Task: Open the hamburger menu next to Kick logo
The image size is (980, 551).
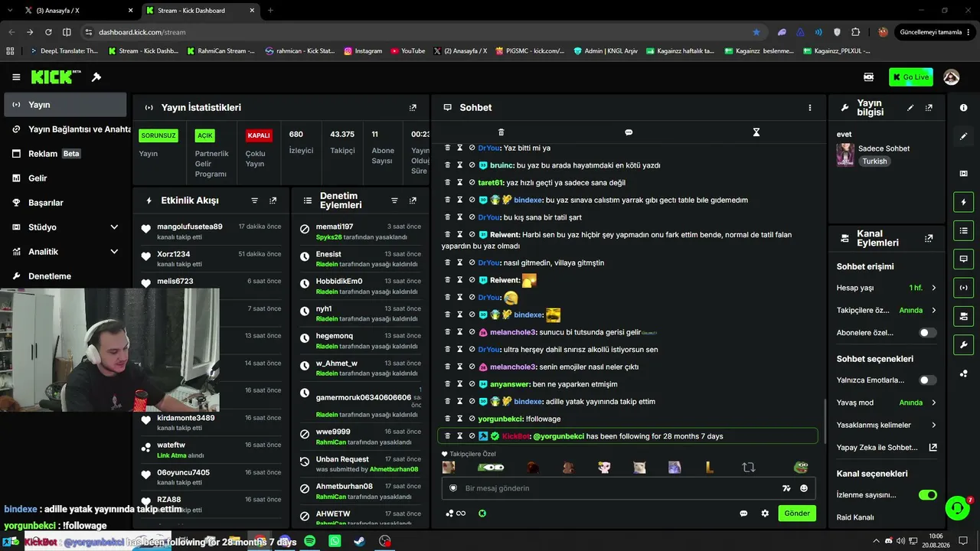Action: (x=16, y=77)
